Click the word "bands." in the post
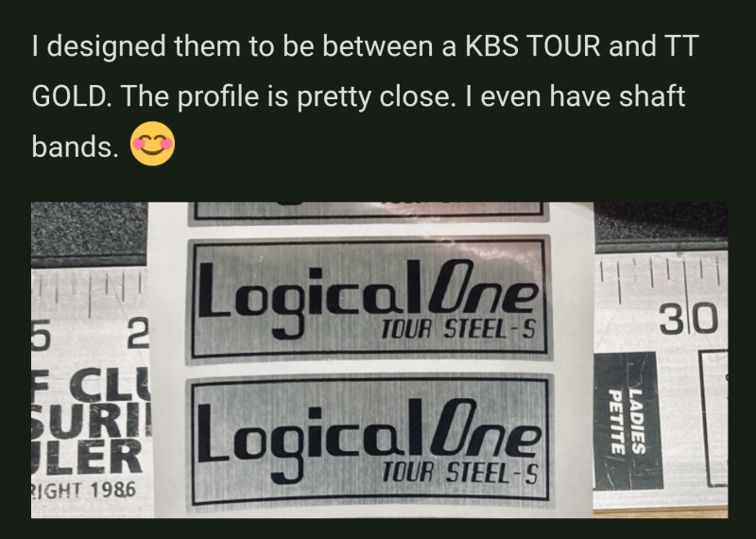This screenshot has width=756, height=539. click(76, 147)
